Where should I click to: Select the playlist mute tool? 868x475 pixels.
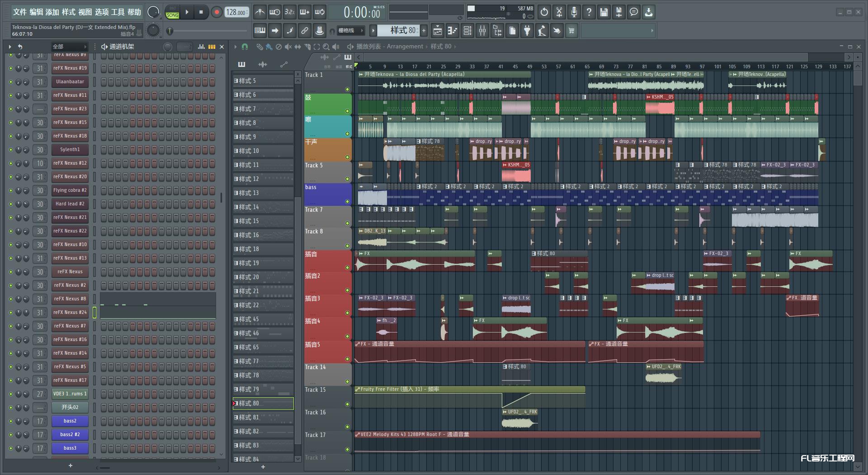(x=288, y=47)
